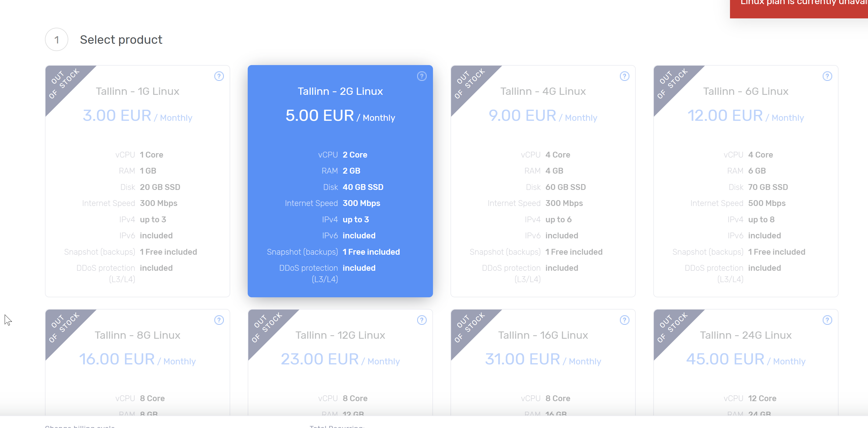Click the step 1 circle number
Viewport: 868px width, 428px height.
coord(57,40)
